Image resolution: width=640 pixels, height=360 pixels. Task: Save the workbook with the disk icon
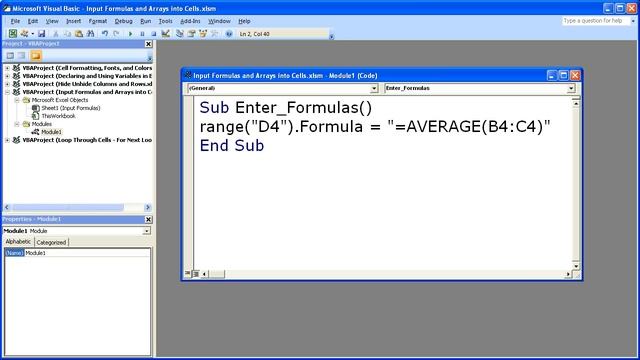(x=41, y=33)
